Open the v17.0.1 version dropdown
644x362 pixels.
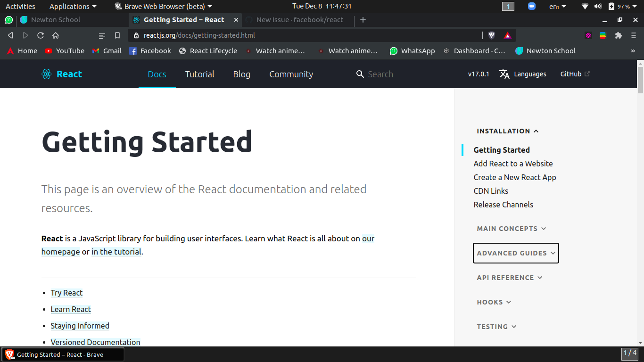[478, 74]
